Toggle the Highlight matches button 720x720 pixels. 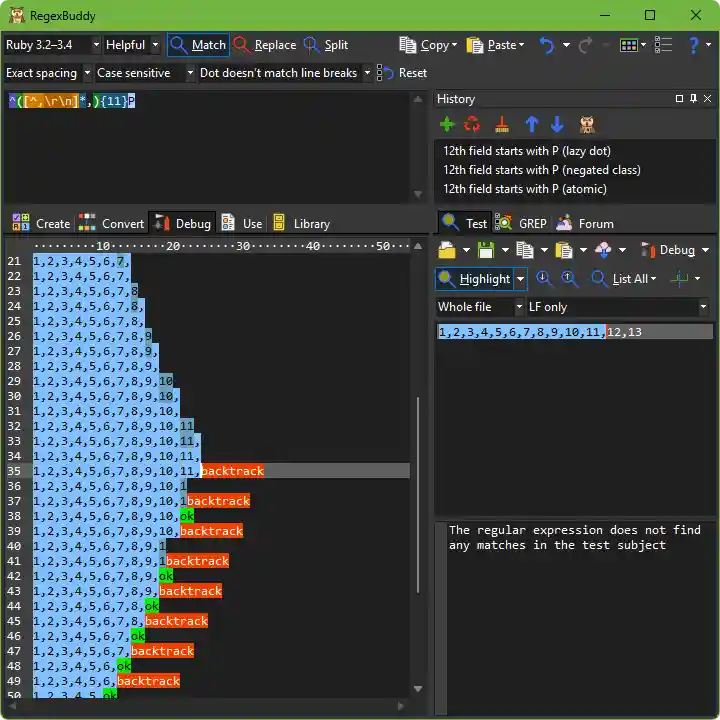click(x=474, y=279)
